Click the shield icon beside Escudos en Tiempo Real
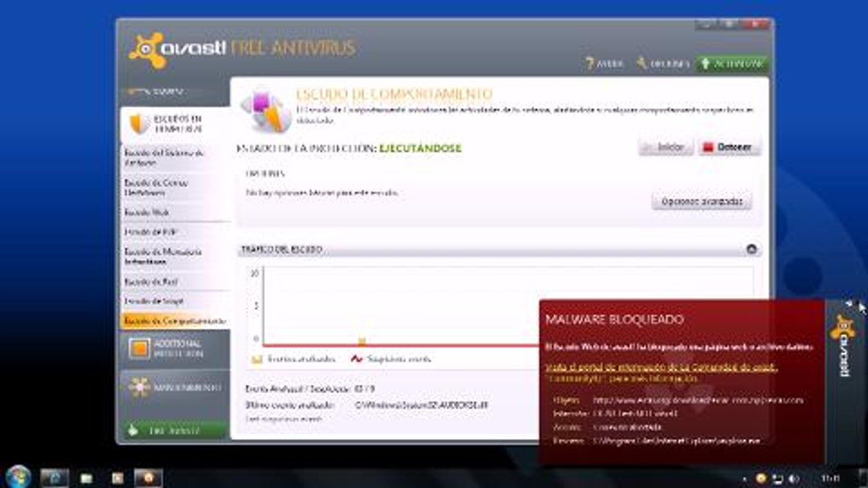The height and width of the screenshot is (488, 868). pos(138,124)
